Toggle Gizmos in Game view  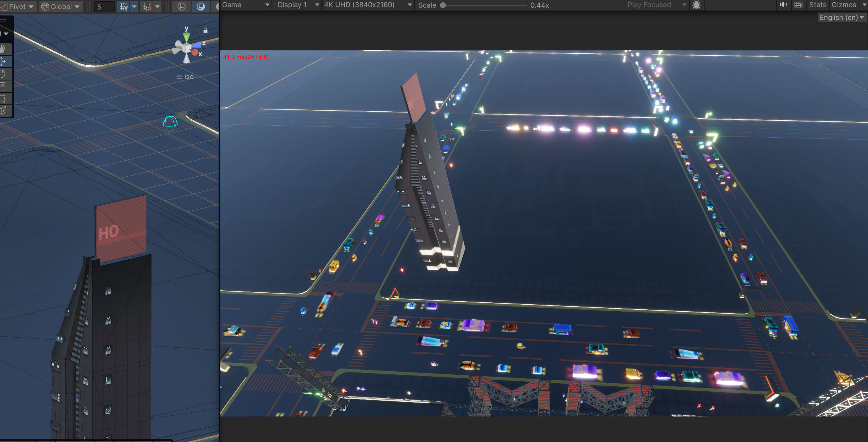tap(844, 5)
